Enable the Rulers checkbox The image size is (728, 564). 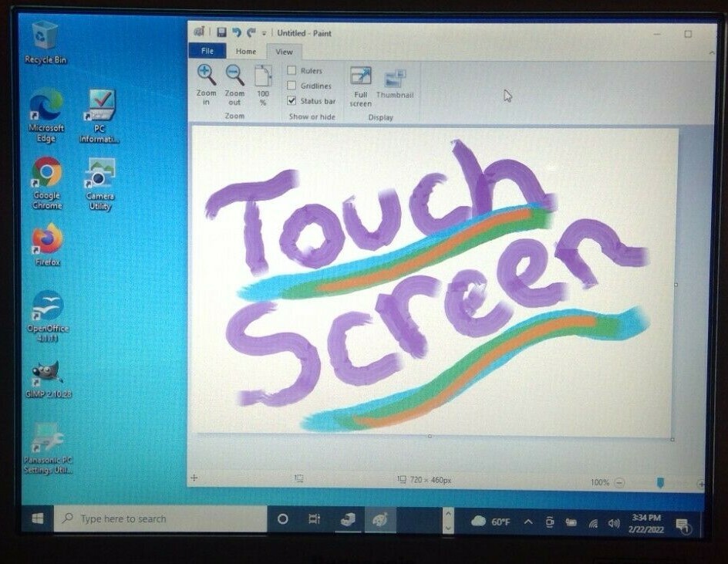click(292, 71)
